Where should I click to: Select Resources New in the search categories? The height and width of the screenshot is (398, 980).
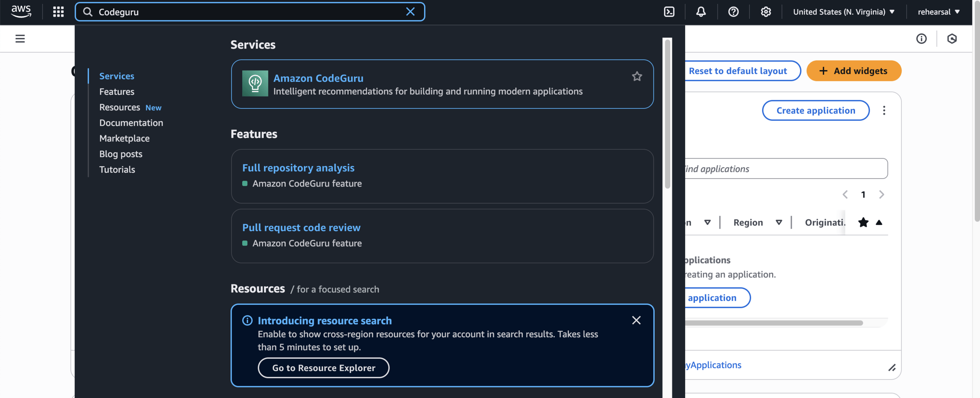[130, 107]
